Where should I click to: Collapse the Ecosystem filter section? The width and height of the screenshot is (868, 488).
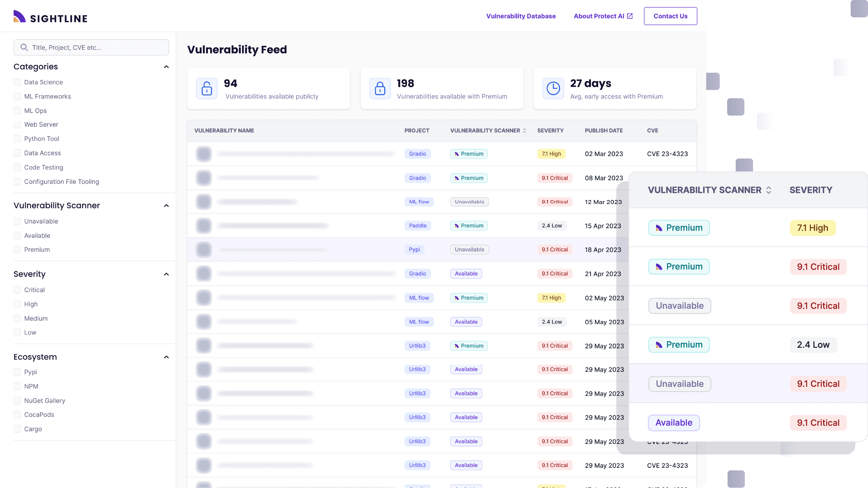[166, 357]
